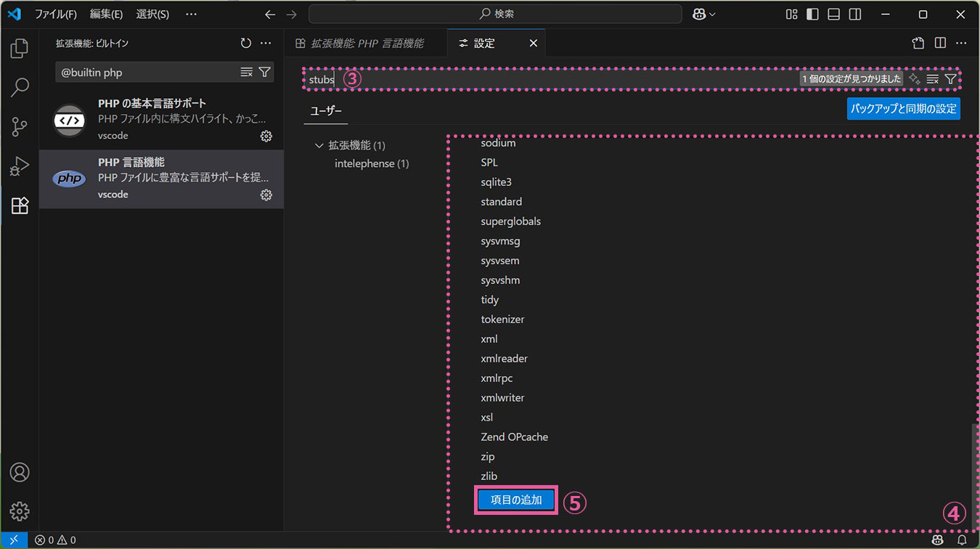Open the Explorer view in activity bar

(20, 49)
